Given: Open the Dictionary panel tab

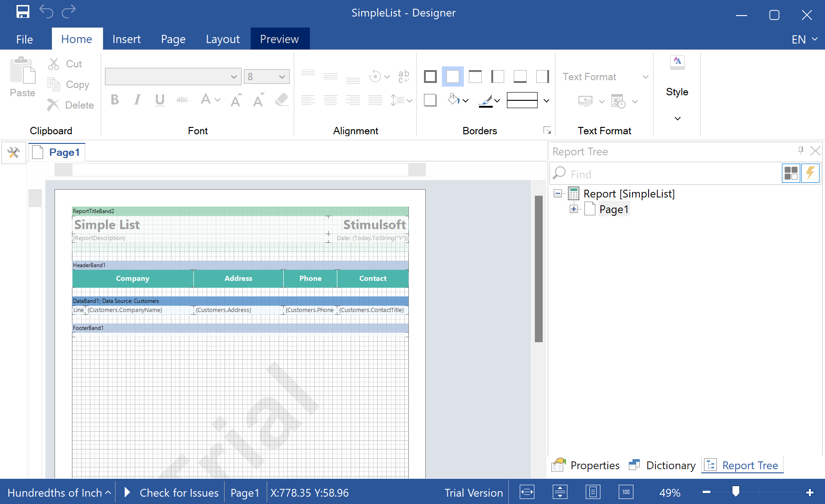Looking at the screenshot, I should 662,466.
